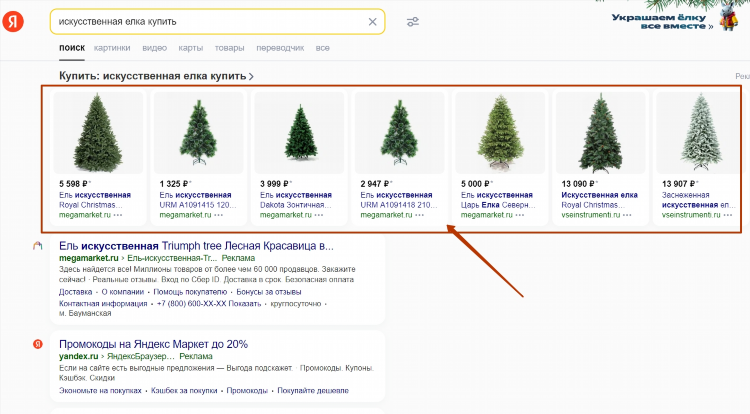Open more options dots for 13 090 ₽ card
The width and height of the screenshot is (750, 414).
pos(627,215)
